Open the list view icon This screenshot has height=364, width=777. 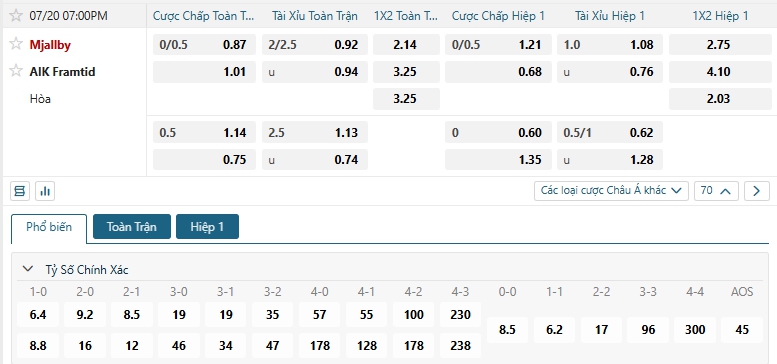pyautogui.click(x=20, y=191)
